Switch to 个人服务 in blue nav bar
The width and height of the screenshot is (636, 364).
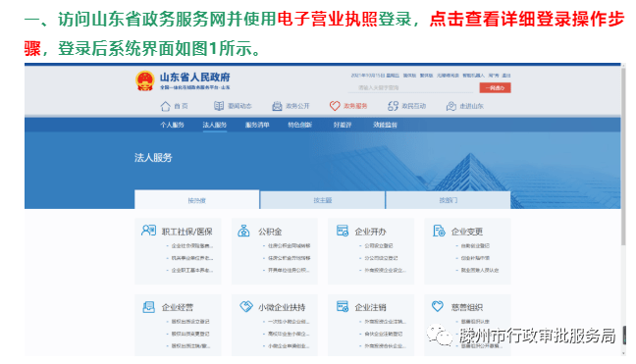pos(172,125)
